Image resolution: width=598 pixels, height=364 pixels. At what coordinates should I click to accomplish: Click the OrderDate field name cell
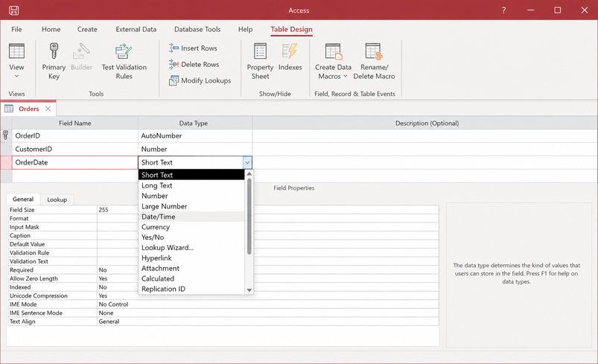74,162
